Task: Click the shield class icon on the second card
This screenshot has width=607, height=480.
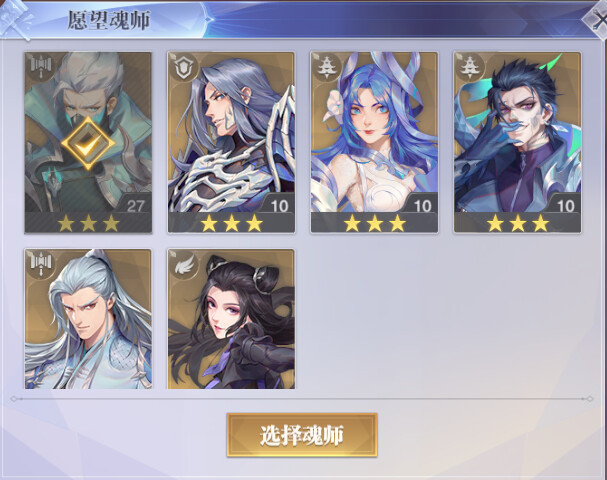Action: [183, 67]
